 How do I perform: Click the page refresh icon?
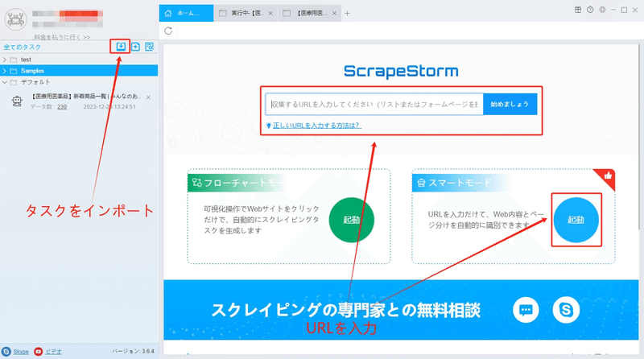tap(168, 31)
